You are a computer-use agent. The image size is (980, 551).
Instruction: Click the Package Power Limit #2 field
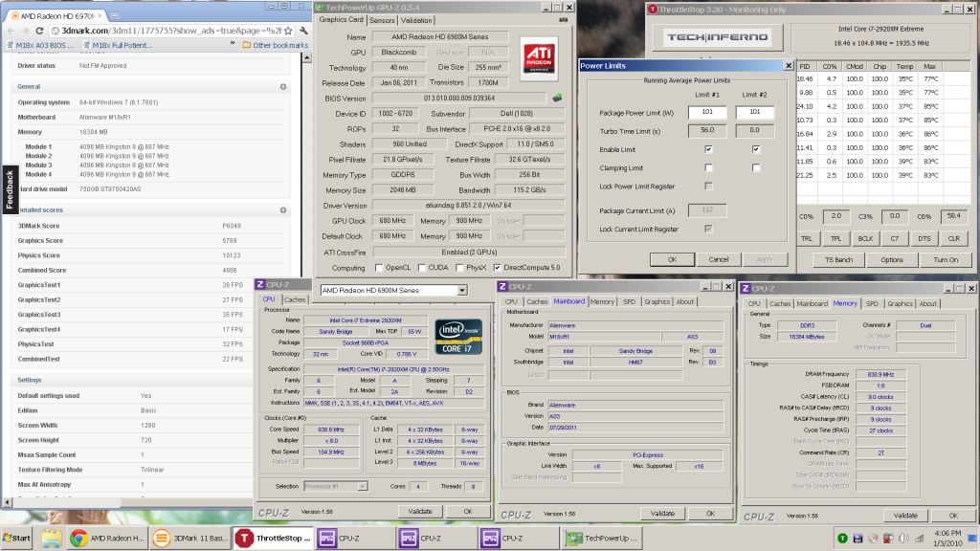click(x=754, y=113)
